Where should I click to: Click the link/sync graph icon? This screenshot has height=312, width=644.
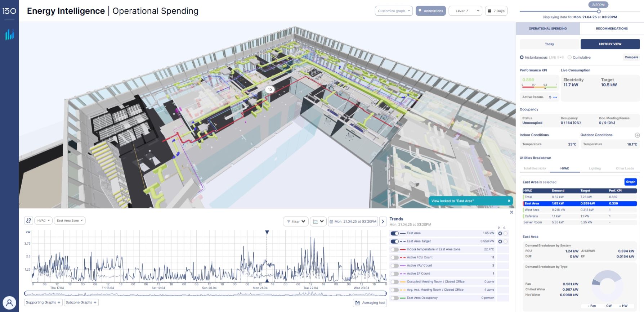(28, 221)
